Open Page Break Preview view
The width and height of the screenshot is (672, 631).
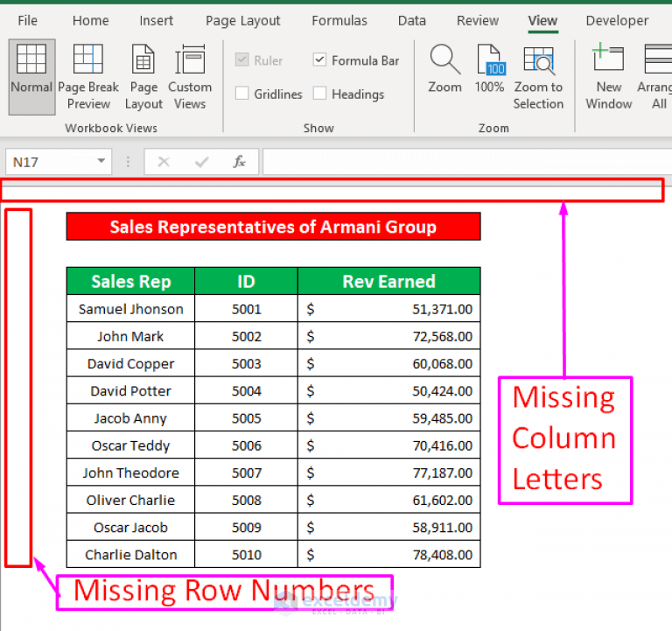[x=88, y=77]
